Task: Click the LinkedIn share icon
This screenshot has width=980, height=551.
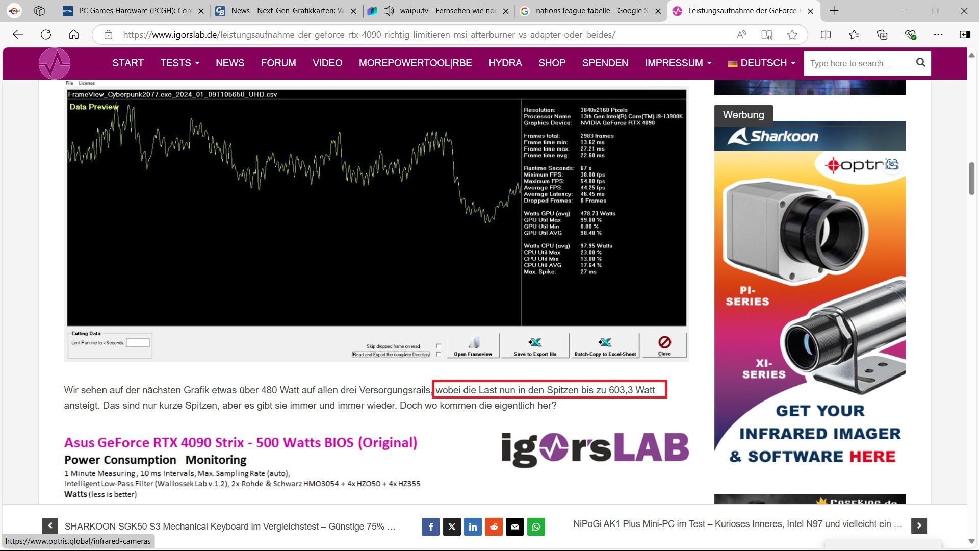Action: coord(473,527)
